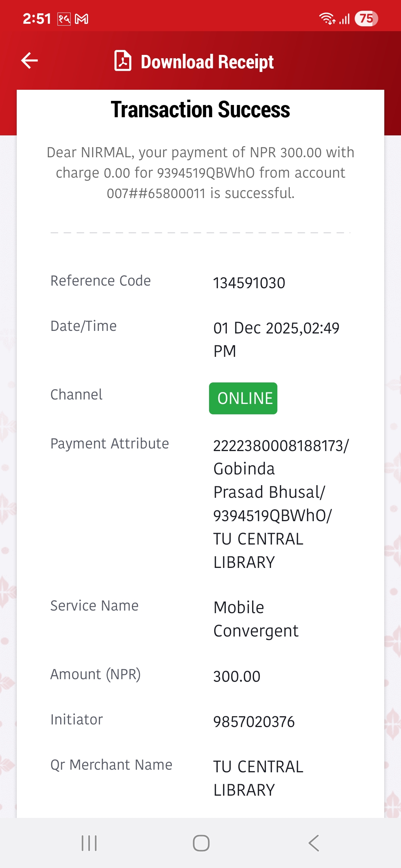The width and height of the screenshot is (401, 868).
Task: Tap the back arrow in header
Action: click(30, 61)
